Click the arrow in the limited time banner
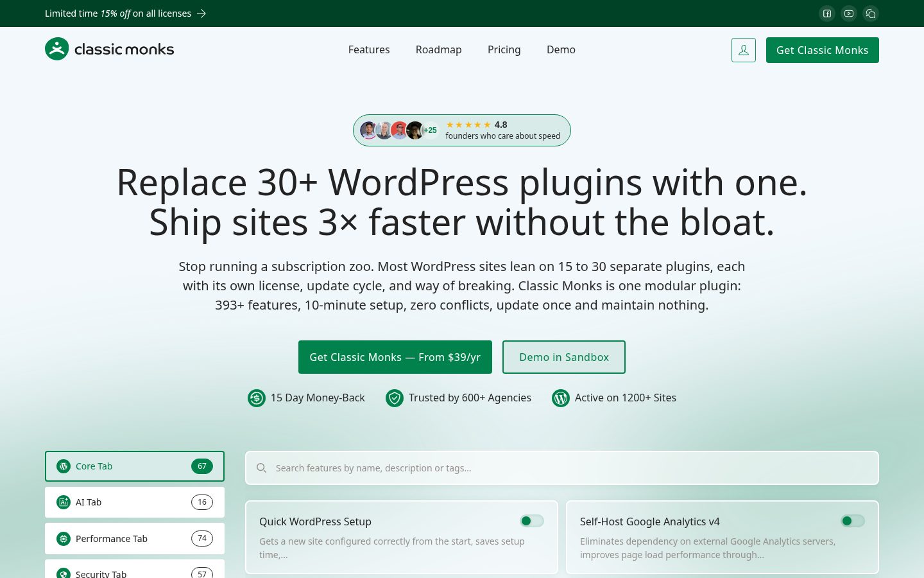The image size is (924, 578). (201, 13)
